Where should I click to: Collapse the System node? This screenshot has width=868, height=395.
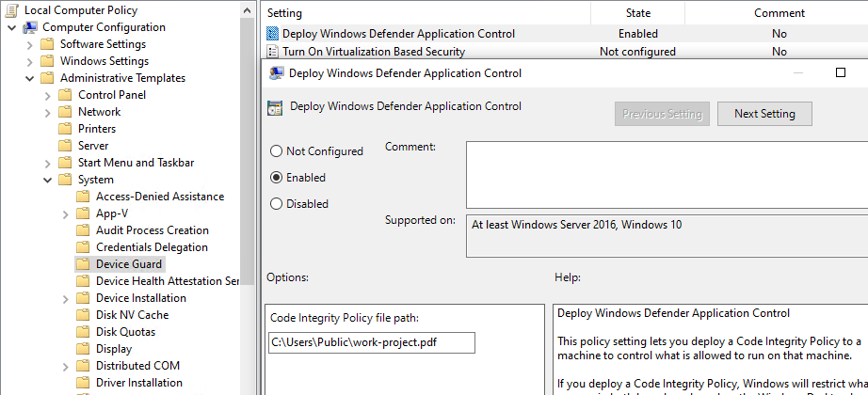pos(48,180)
